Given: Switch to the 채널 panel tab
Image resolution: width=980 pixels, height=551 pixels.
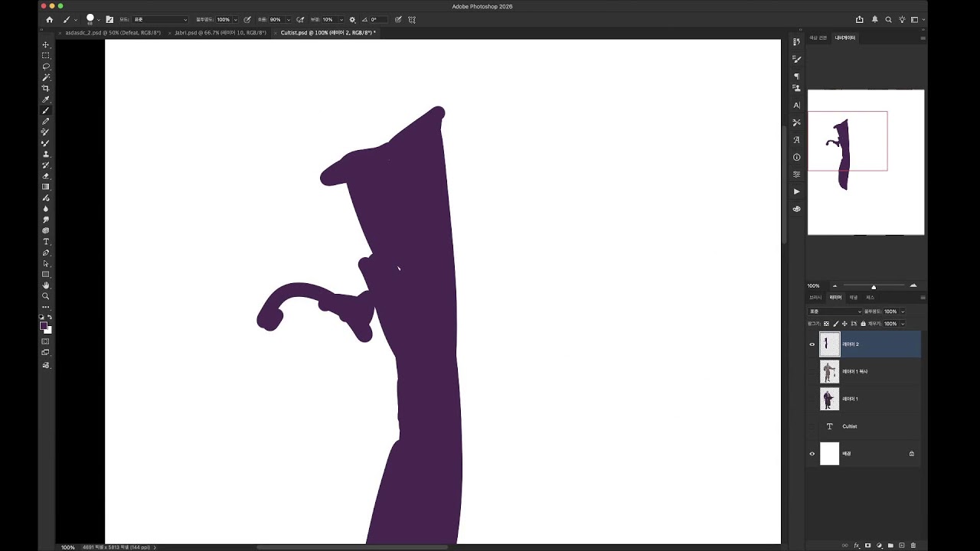Looking at the screenshot, I should coord(854,297).
